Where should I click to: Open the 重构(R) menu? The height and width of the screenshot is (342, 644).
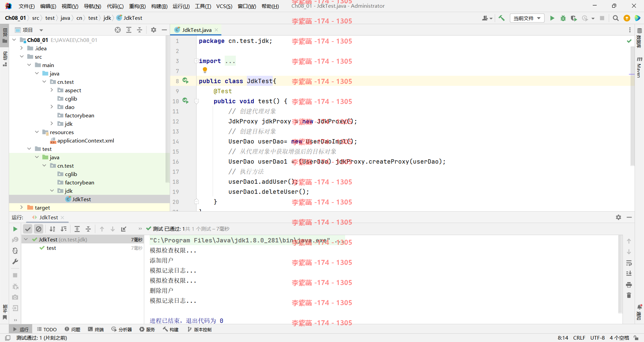pyautogui.click(x=138, y=6)
